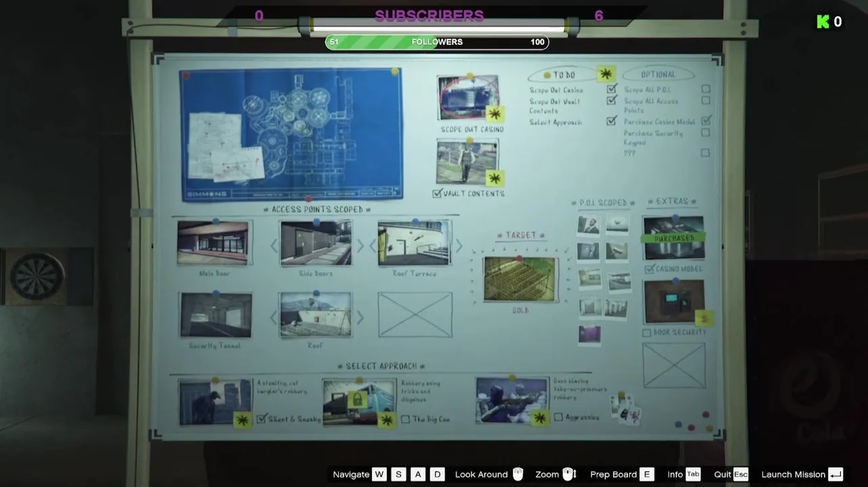Toggle the Scope Out Casino to-do checkbox

click(612, 89)
